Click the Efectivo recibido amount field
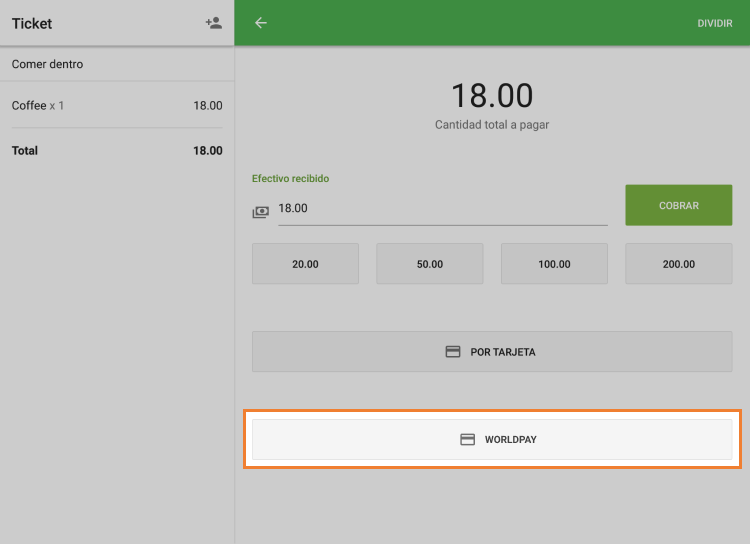750x544 pixels. pyautogui.click(x=443, y=209)
